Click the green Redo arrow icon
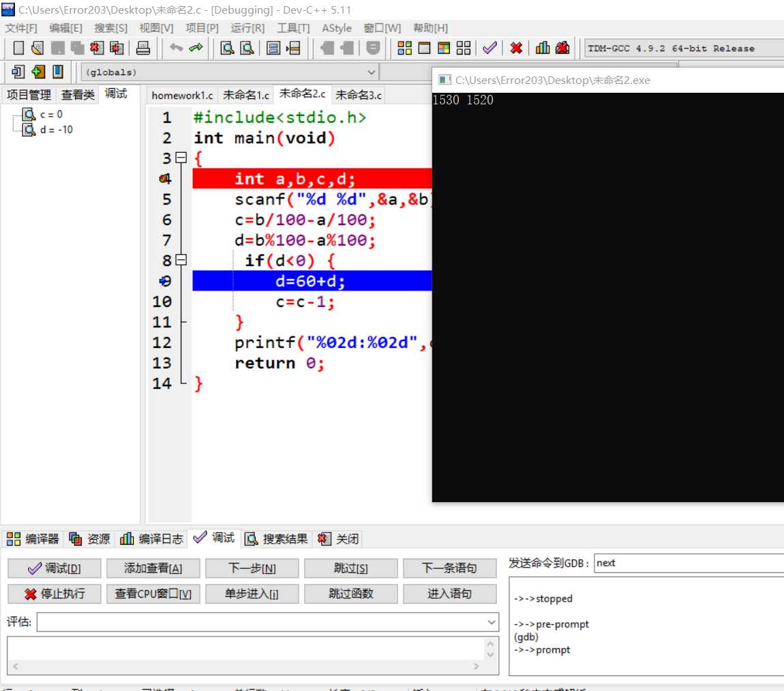 click(196, 48)
